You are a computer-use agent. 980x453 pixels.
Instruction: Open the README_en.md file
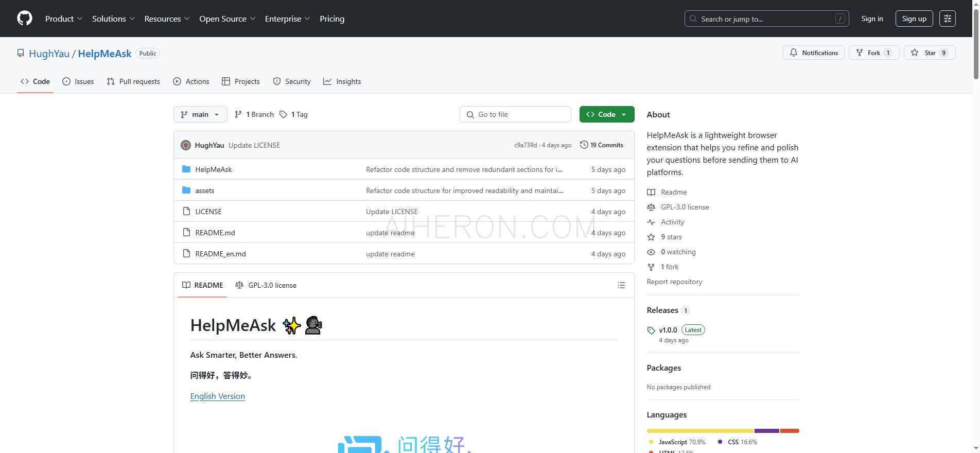coord(220,254)
